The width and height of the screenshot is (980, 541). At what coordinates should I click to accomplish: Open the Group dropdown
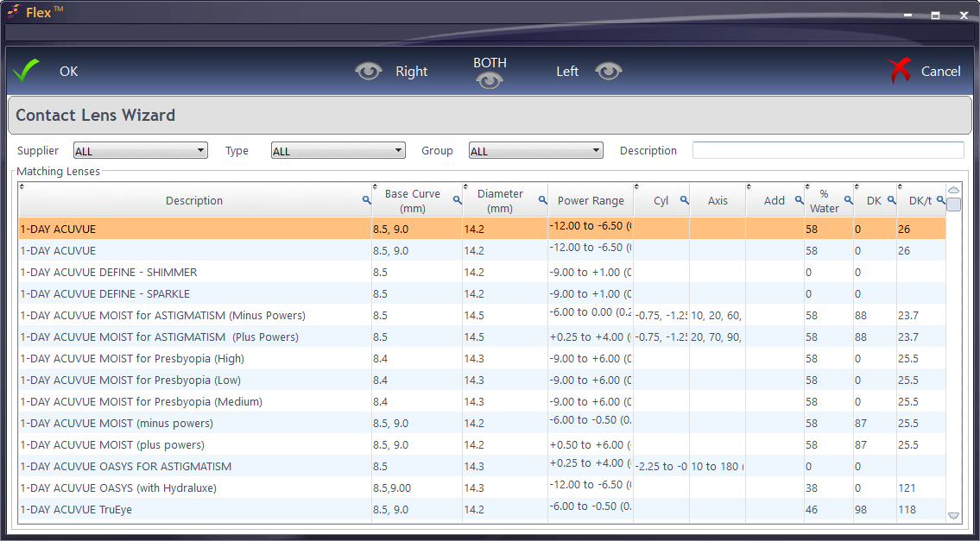(535, 150)
